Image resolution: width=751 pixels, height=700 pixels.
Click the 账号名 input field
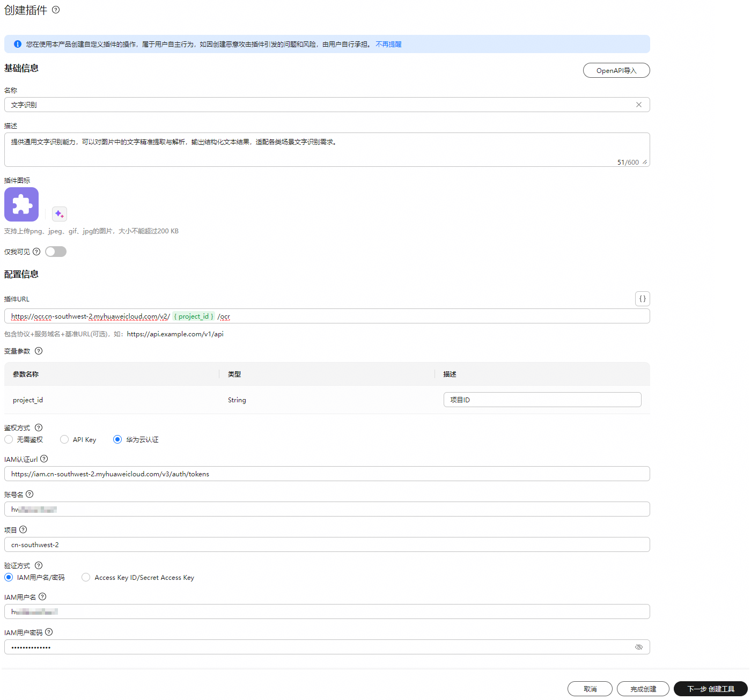point(327,509)
